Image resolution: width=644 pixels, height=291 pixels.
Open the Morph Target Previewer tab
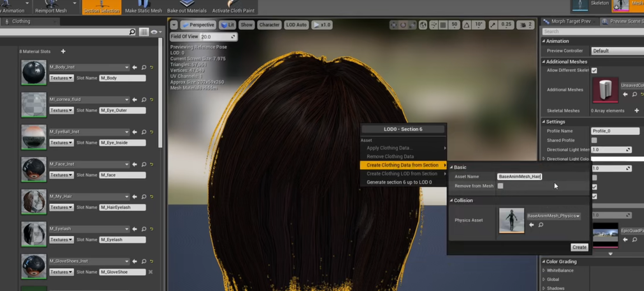pyautogui.click(x=570, y=21)
